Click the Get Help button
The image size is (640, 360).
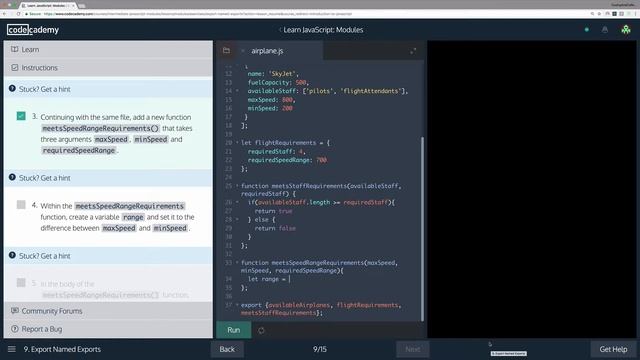click(x=613, y=349)
